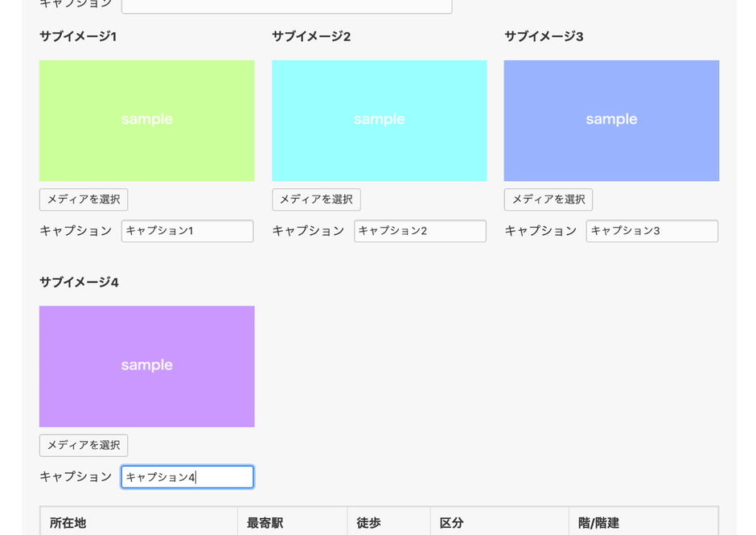The image size is (756, 535).
Task: Click the キャプション4 text input field
Action: click(187, 476)
